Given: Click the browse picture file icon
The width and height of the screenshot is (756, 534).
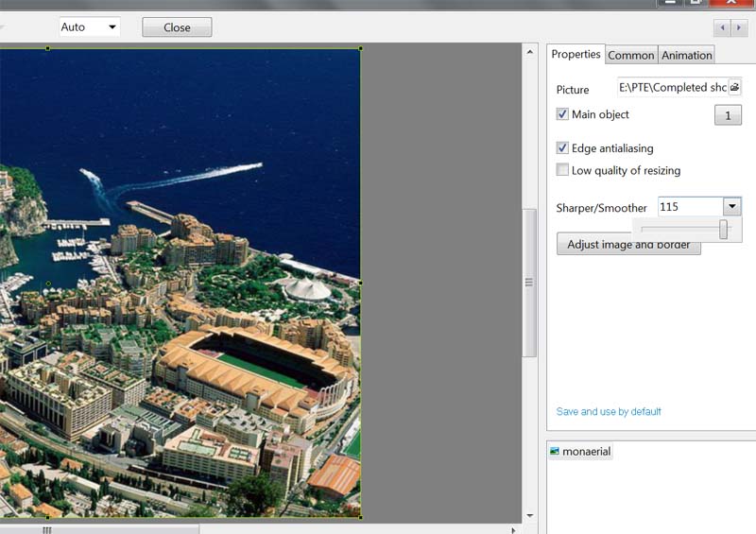Looking at the screenshot, I should (734, 88).
